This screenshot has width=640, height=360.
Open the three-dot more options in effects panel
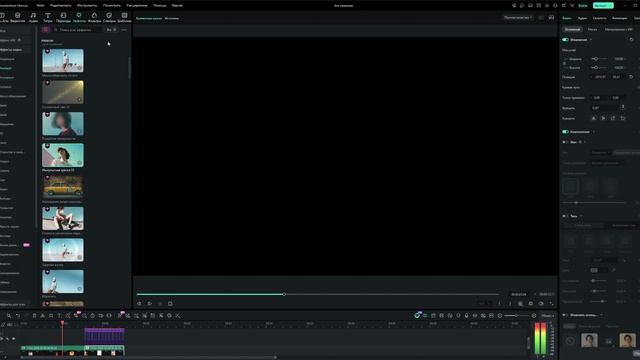(124, 30)
